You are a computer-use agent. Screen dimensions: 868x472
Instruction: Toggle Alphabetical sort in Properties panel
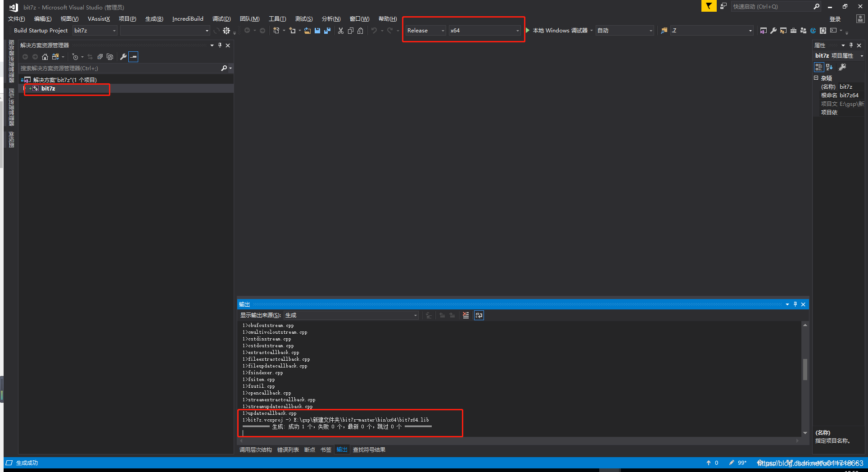pyautogui.click(x=829, y=67)
